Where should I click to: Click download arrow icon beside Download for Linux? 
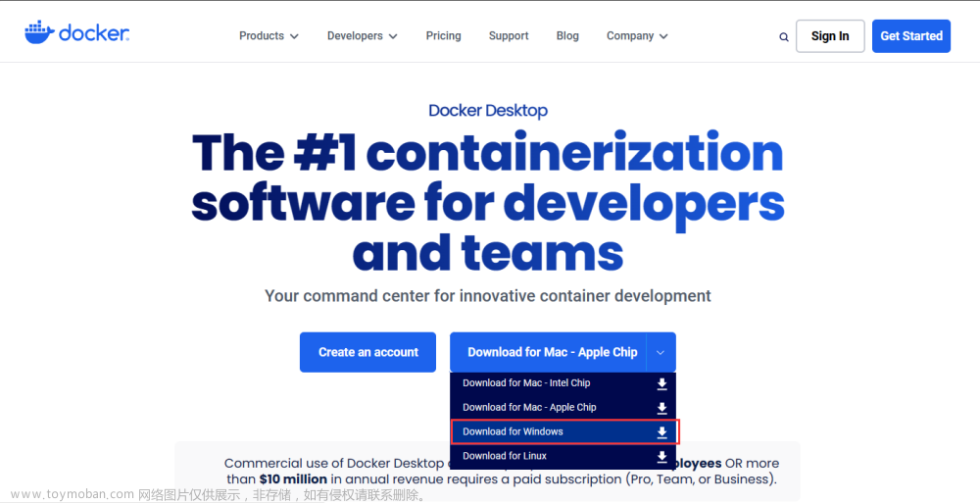[x=662, y=457]
